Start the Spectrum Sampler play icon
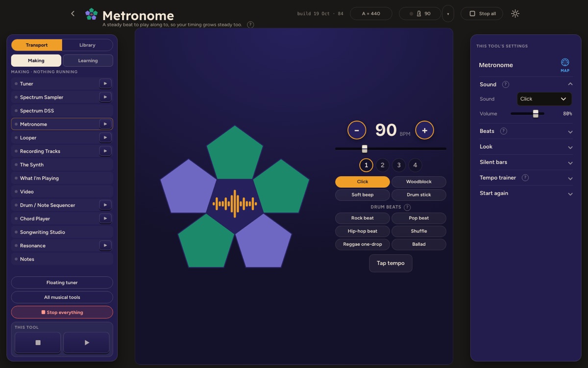 click(x=105, y=97)
